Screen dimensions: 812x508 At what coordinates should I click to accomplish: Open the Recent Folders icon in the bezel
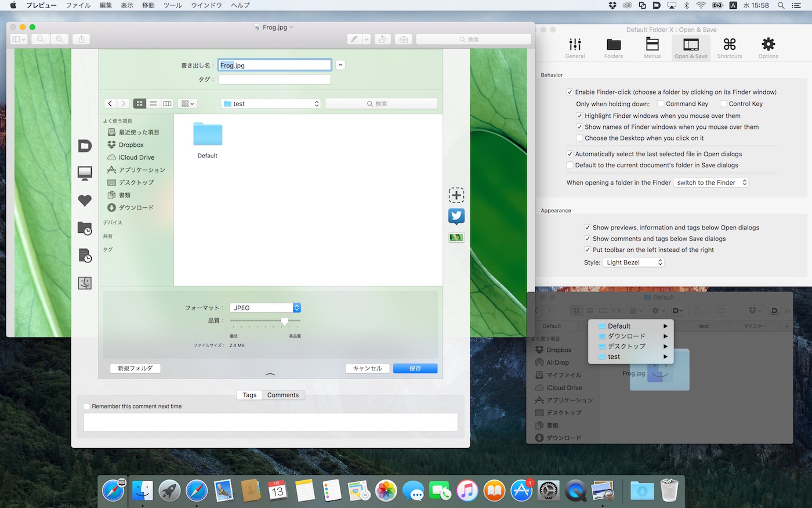[x=85, y=228]
